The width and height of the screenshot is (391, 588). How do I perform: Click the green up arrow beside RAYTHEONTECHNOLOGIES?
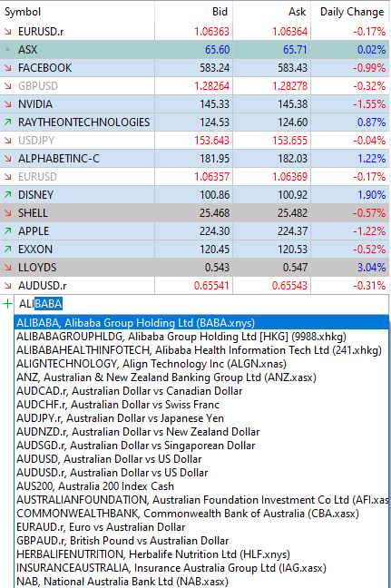tap(8, 122)
